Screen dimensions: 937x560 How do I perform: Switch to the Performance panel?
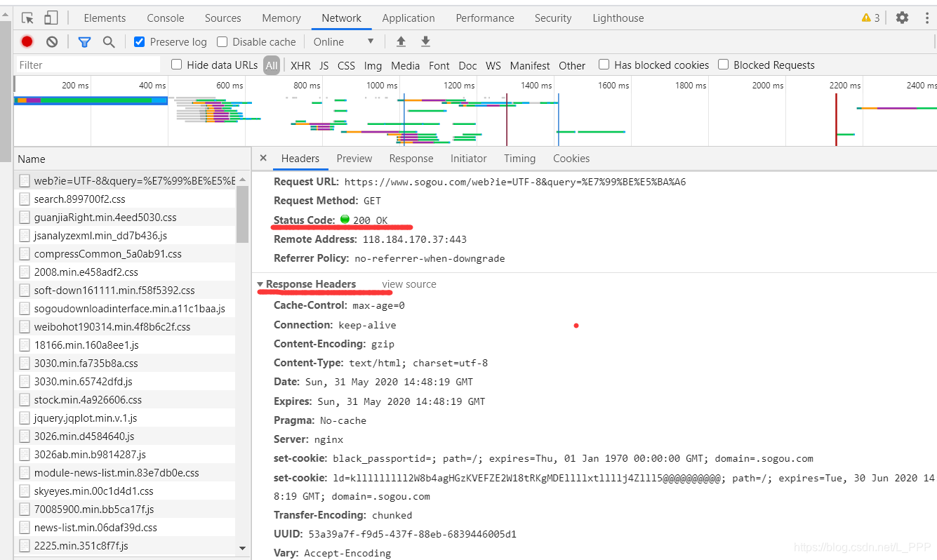click(485, 18)
